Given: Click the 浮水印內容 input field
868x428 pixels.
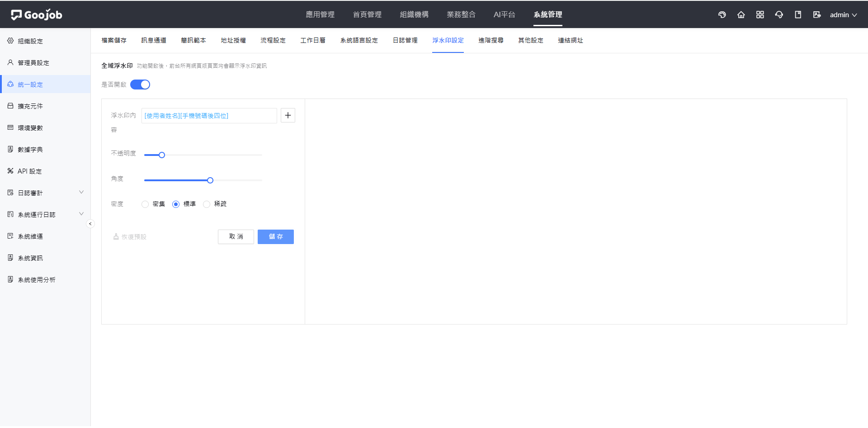Looking at the screenshot, I should [x=209, y=116].
